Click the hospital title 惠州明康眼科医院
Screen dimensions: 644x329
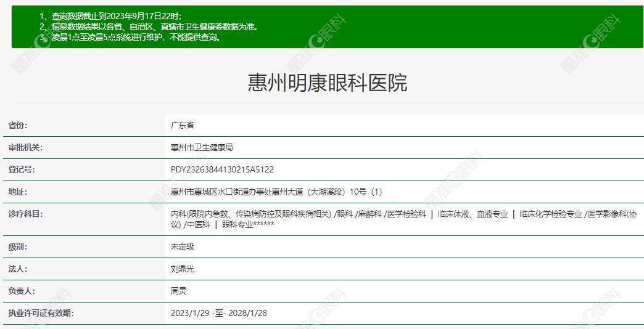[x=327, y=83]
